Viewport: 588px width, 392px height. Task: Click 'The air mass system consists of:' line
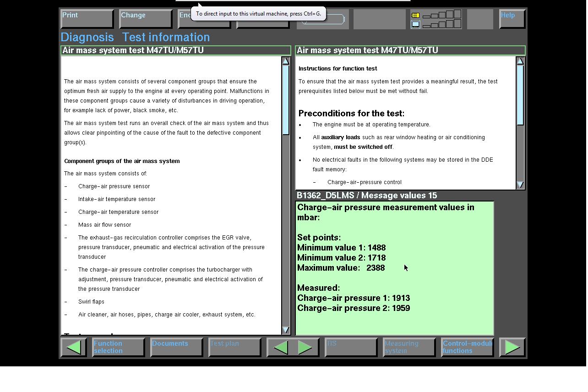[x=106, y=174]
